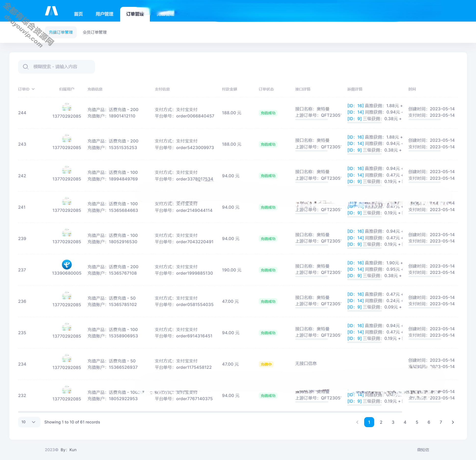Select platform order number order5423009973
The height and width of the screenshot is (460, 476).
195,148
